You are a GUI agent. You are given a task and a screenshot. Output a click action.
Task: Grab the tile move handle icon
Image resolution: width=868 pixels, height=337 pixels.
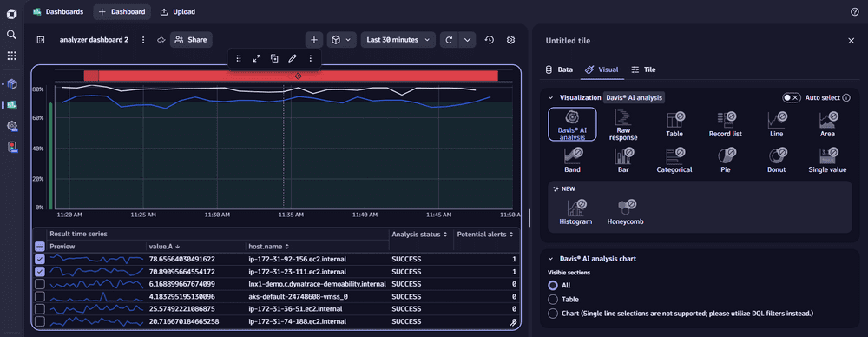pyautogui.click(x=239, y=58)
